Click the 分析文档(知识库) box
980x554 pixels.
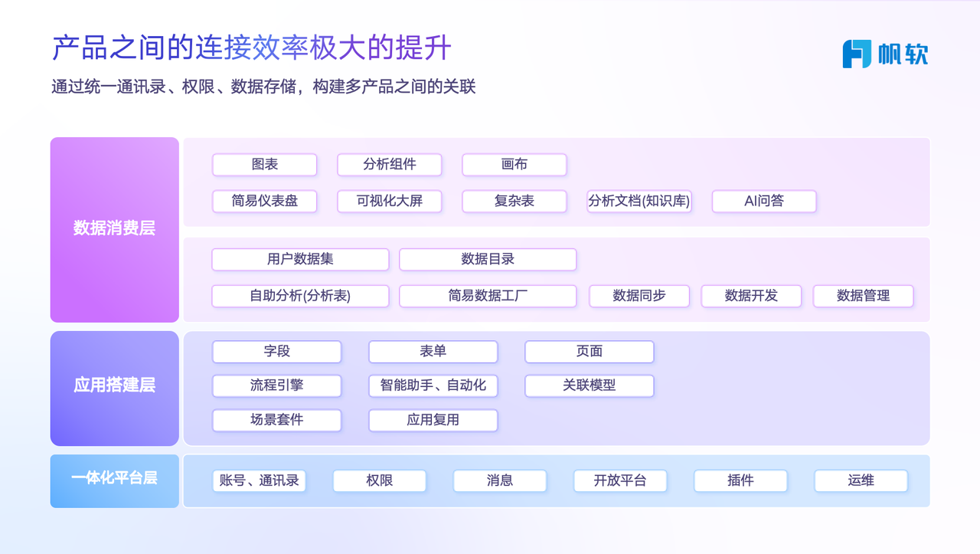(639, 202)
